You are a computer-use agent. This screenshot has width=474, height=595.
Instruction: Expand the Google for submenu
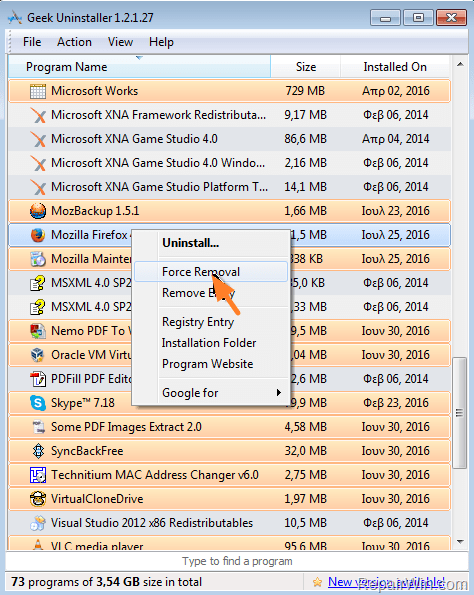click(211, 393)
